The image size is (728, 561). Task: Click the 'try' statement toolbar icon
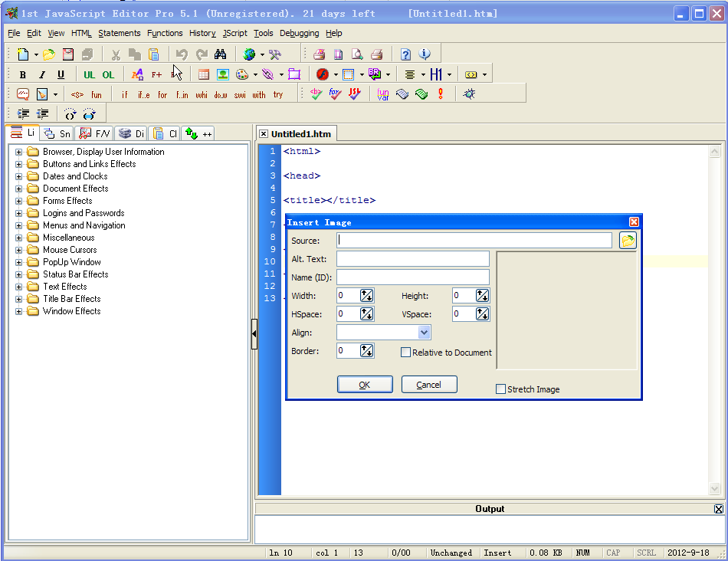click(x=278, y=94)
